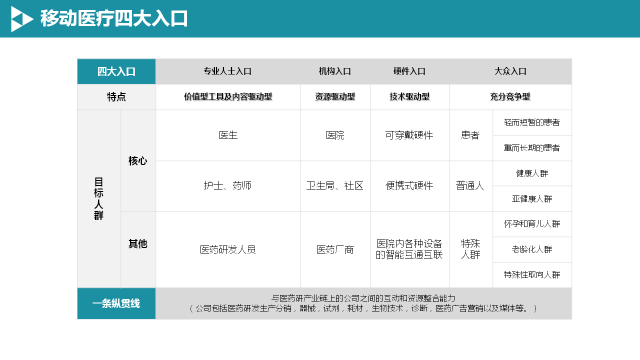Click the 特殊人群 cell

click(471, 249)
